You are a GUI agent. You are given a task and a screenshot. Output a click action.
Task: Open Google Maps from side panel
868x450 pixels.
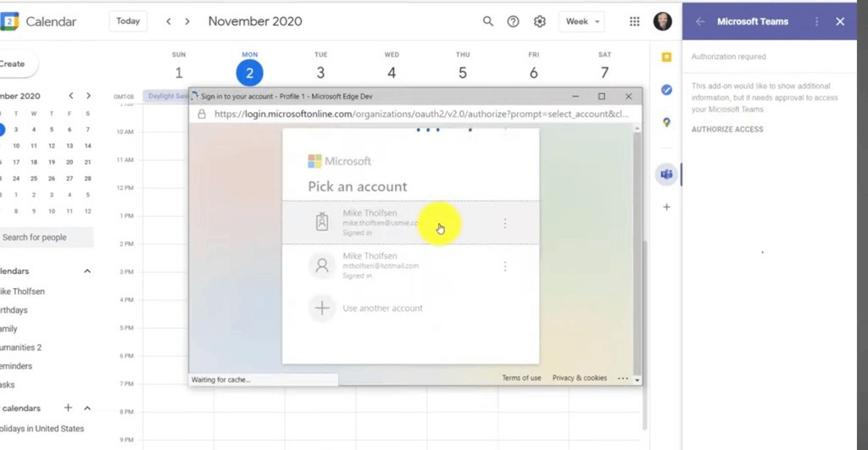click(666, 122)
